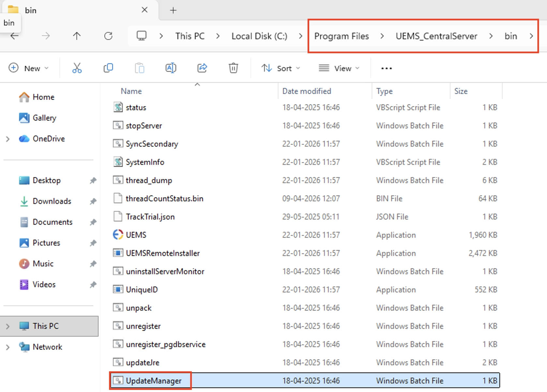Open Music quick access folder

tap(43, 264)
